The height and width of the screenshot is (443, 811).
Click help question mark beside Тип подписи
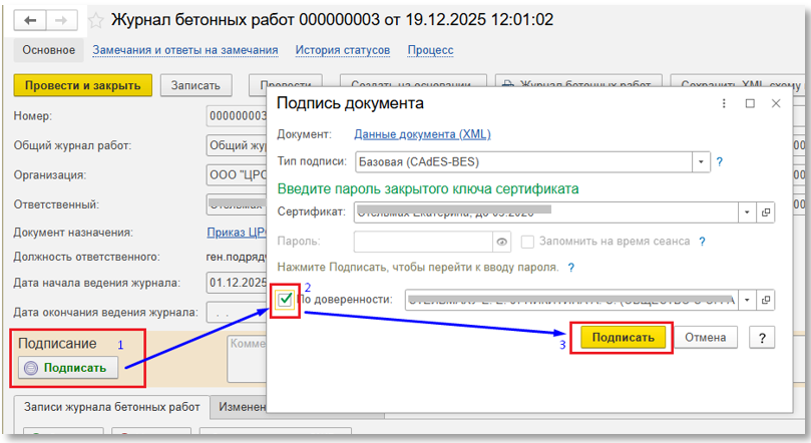click(x=719, y=161)
